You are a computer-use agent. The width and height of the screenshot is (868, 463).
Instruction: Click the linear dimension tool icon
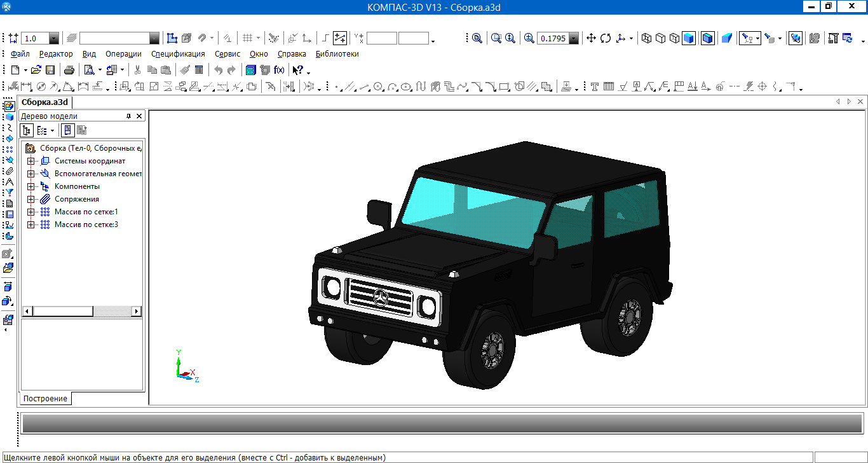[27, 86]
